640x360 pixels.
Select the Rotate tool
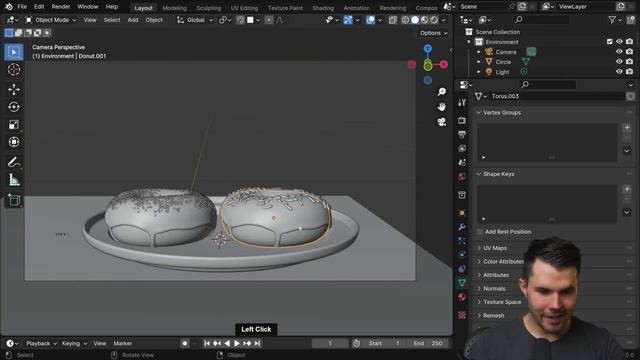tap(14, 107)
